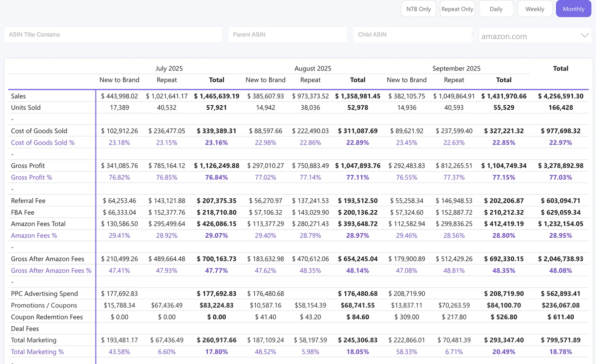Screen dimensions: 596x364
Task: Toggle the NTB Only filter
Action: pos(419,9)
